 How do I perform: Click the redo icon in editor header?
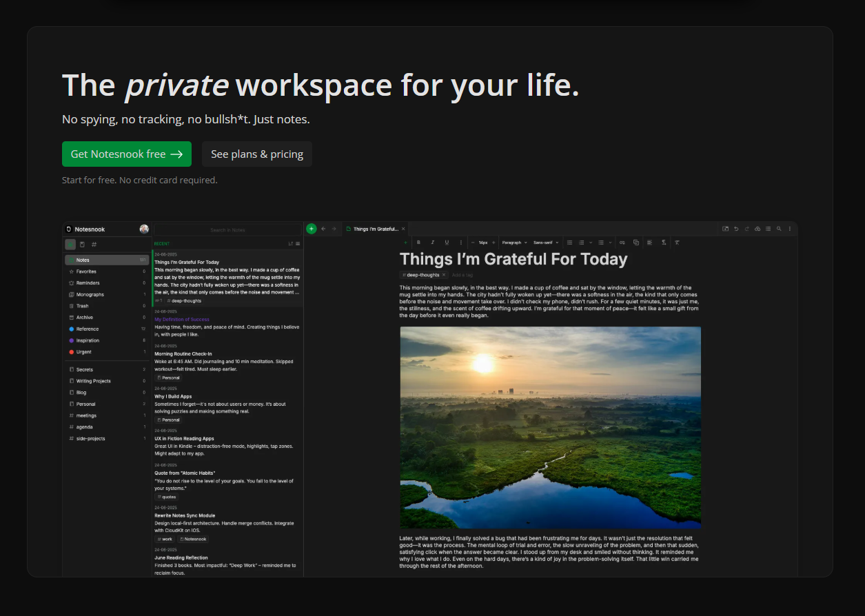click(x=746, y=229)
